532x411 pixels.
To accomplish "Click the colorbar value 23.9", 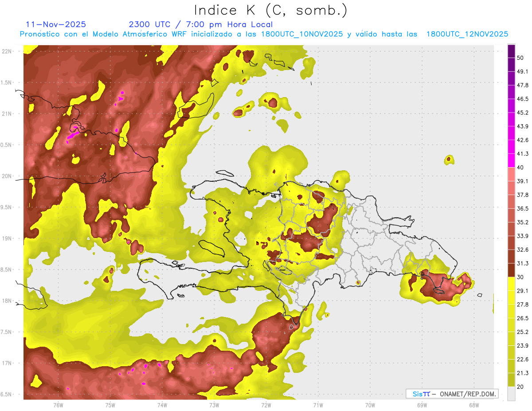I will [x=523, y=346].
